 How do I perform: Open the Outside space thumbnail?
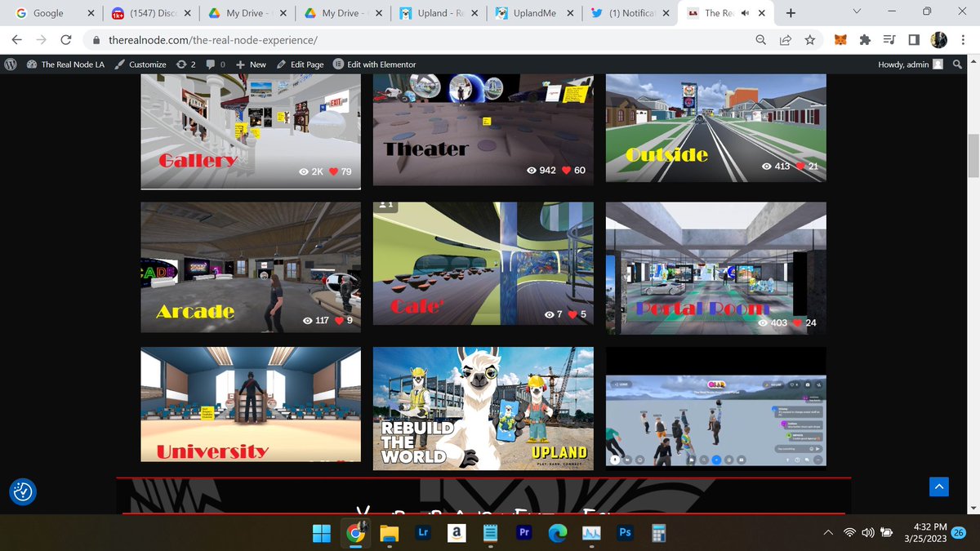click(715, 128)
